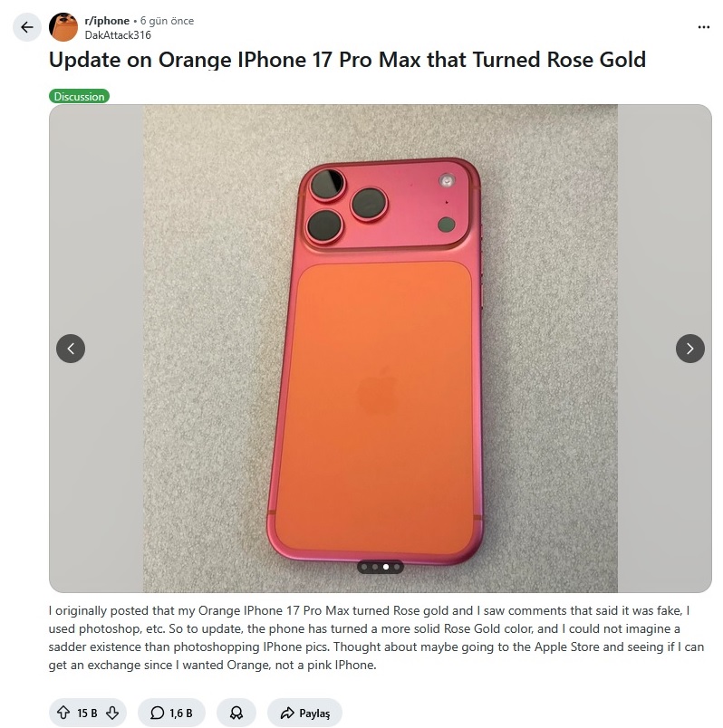Downvote the post
Screen dimensions: 723x728
(112, 713)
